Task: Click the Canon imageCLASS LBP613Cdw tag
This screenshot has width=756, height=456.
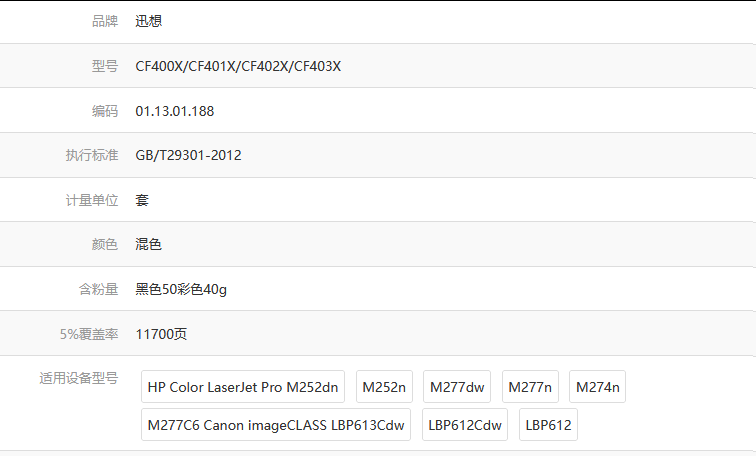Action: coord(276,425)
